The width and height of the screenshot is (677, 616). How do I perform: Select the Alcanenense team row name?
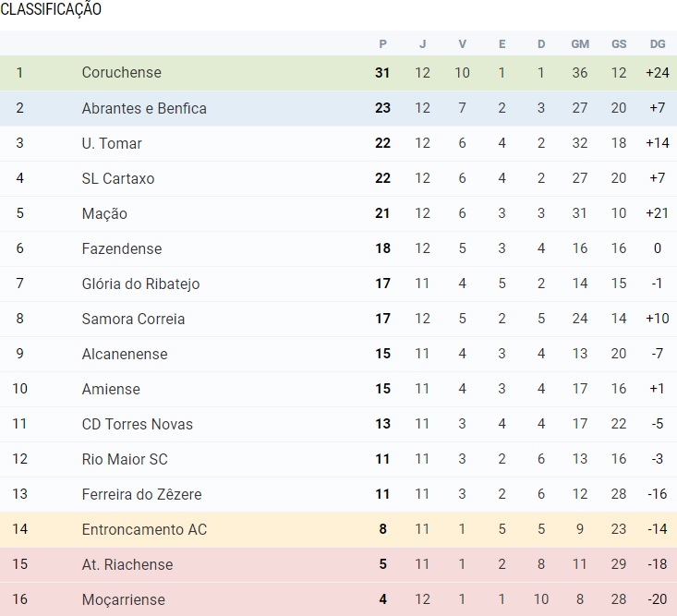coord(125,354)
